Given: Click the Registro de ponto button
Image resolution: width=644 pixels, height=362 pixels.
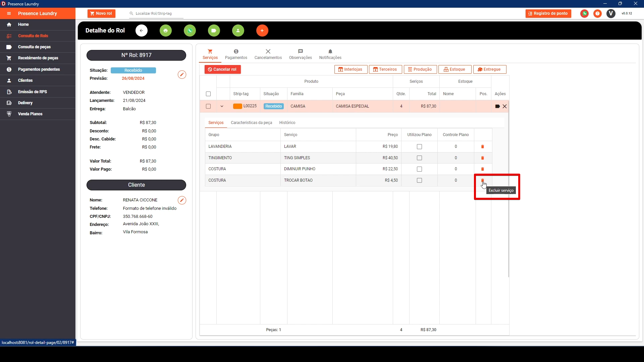Looking at the screenshot, I should tap(548, 13).
